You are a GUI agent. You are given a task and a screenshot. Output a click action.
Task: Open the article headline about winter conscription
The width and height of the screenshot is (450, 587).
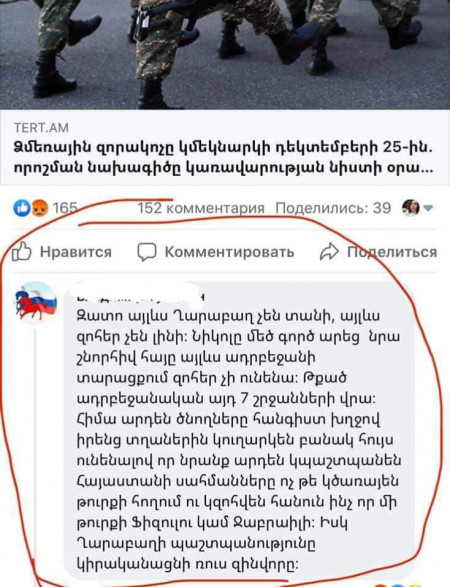[x=224, y=158]
